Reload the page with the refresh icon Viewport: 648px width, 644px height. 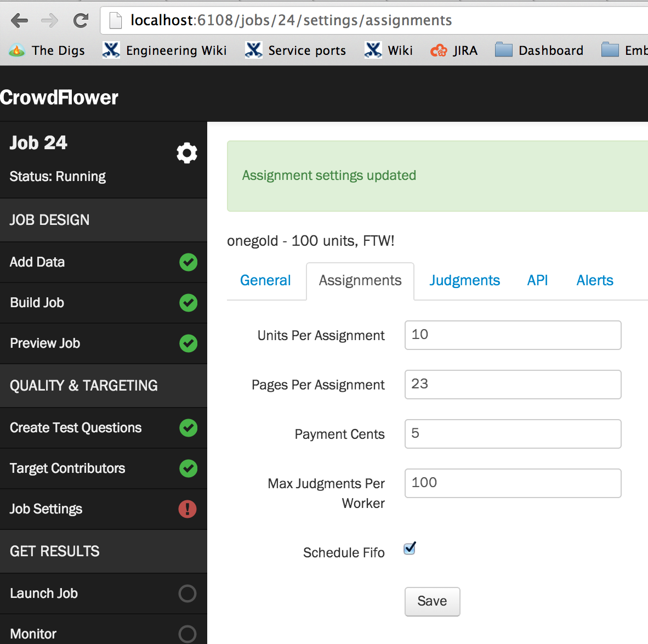(81, 20)
